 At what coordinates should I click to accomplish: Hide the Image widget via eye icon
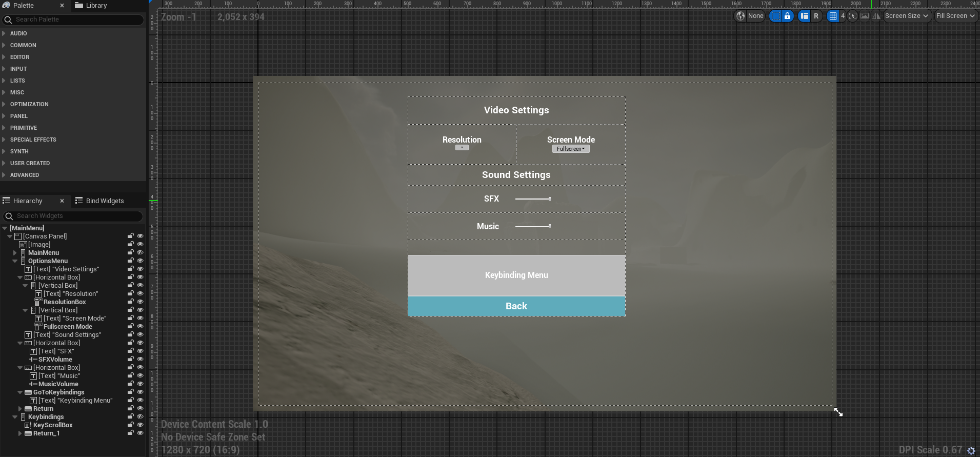pos(140,244)
